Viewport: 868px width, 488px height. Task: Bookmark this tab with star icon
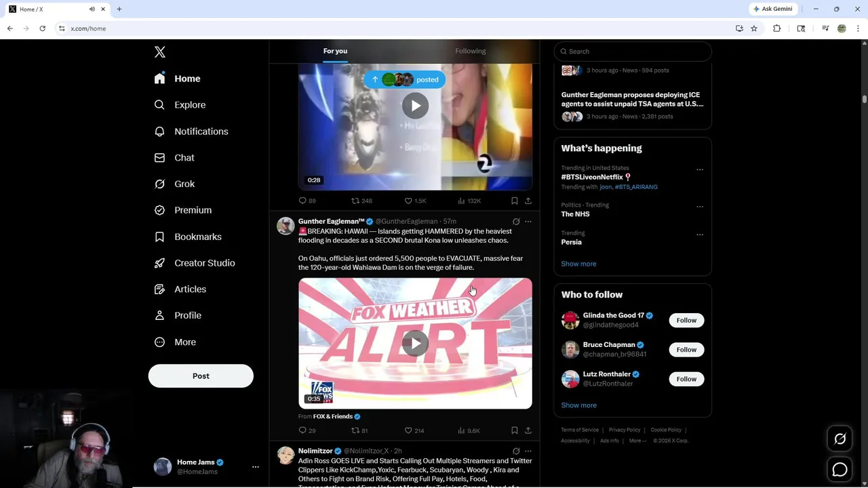(753, 28)
